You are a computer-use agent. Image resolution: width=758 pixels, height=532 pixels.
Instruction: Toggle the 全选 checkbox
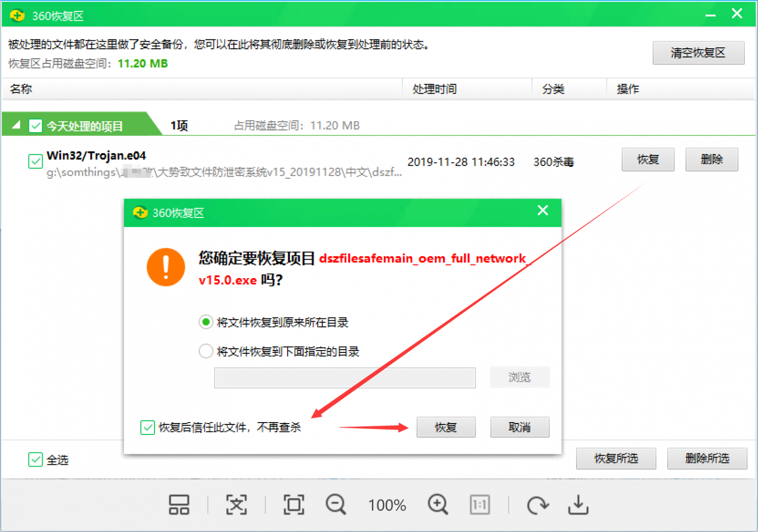click(36, 460)
